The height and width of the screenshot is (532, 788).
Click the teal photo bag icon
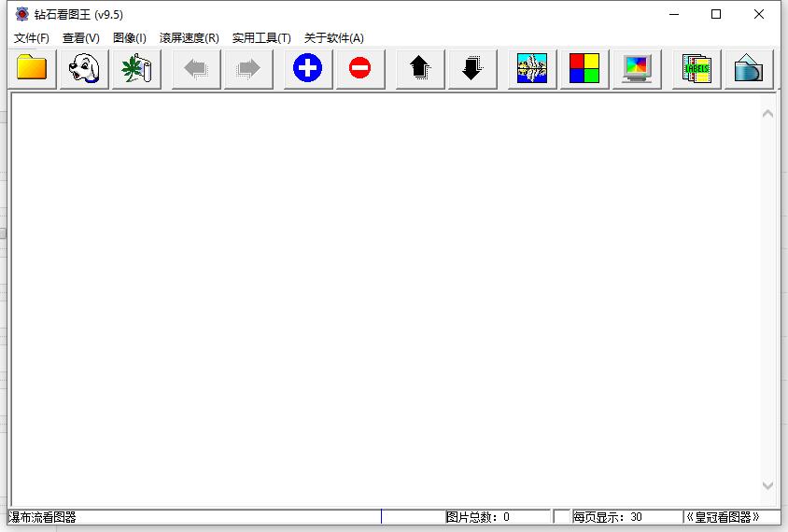point(749,69)
